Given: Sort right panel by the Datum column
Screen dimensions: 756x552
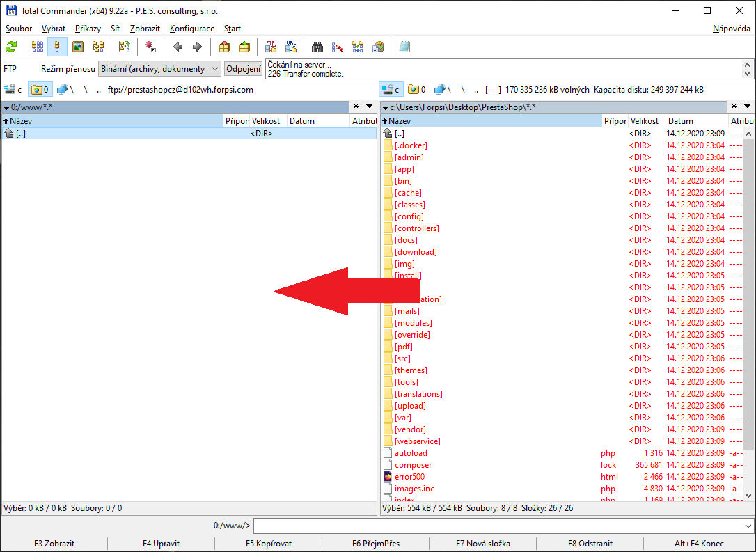Looking at the screenshot, I should click(696, 121).
